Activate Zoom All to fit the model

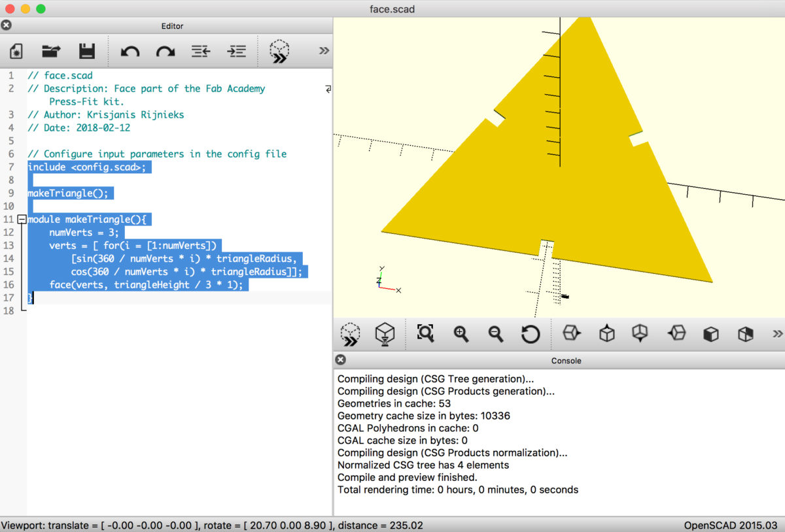point(425,334)
